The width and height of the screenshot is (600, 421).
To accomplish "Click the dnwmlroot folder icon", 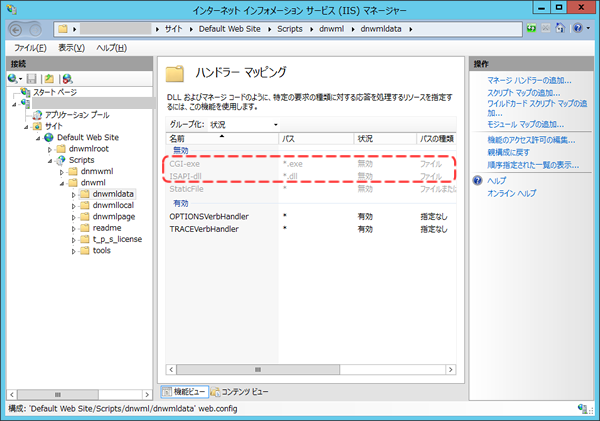I will pos(61,149).
